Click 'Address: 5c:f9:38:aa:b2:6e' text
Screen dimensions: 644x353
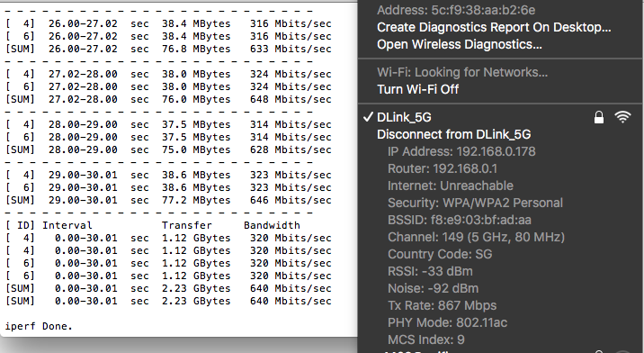[456, 10]
